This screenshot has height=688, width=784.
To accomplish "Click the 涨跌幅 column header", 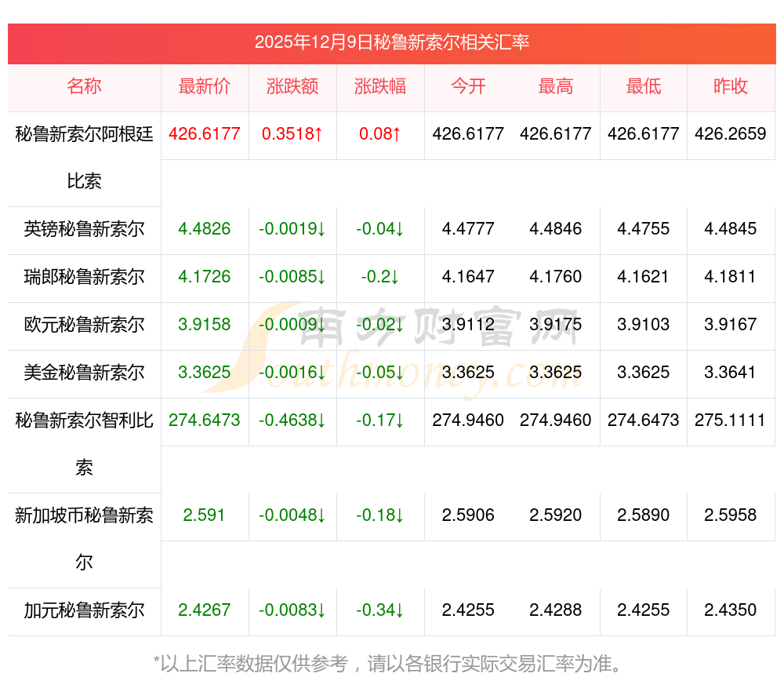I will point(380,86).
